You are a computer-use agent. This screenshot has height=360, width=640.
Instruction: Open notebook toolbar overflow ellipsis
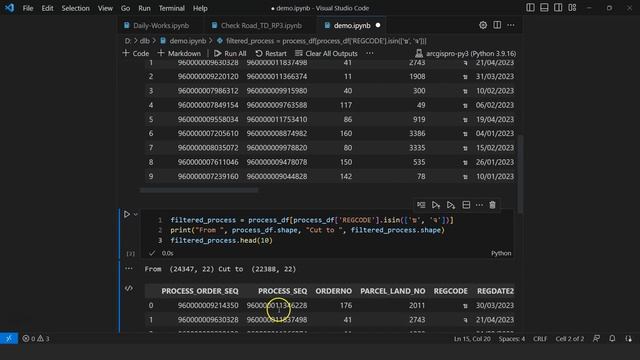370,53
